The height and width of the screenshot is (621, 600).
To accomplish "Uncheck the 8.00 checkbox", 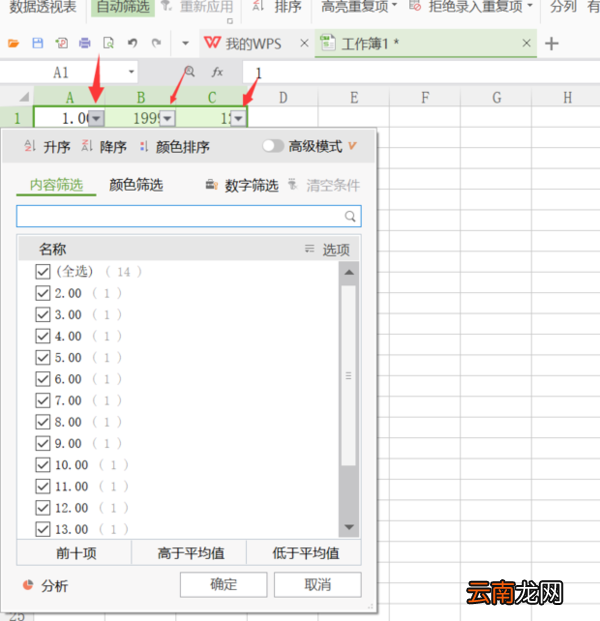I will point(42,422).
